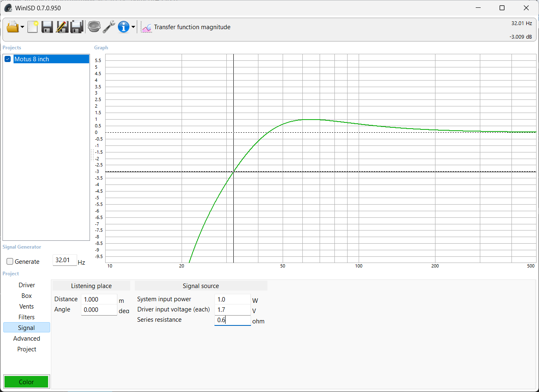Switch to the Vents tab

27,307
